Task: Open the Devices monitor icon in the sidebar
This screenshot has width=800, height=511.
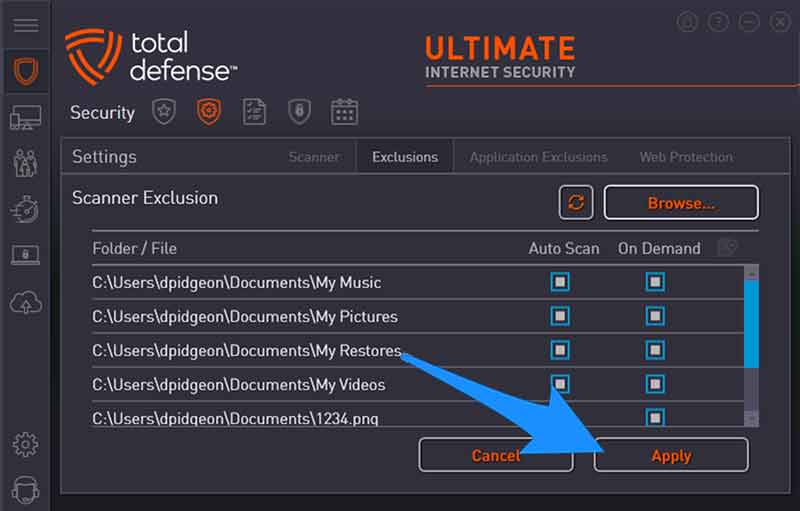Action: [26, 118]
